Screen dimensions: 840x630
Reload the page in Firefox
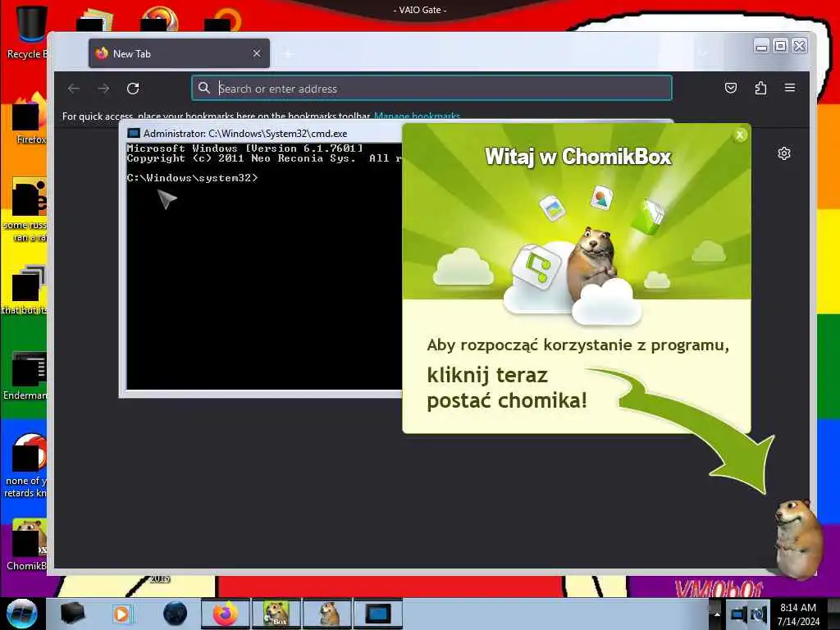point(133,89)
